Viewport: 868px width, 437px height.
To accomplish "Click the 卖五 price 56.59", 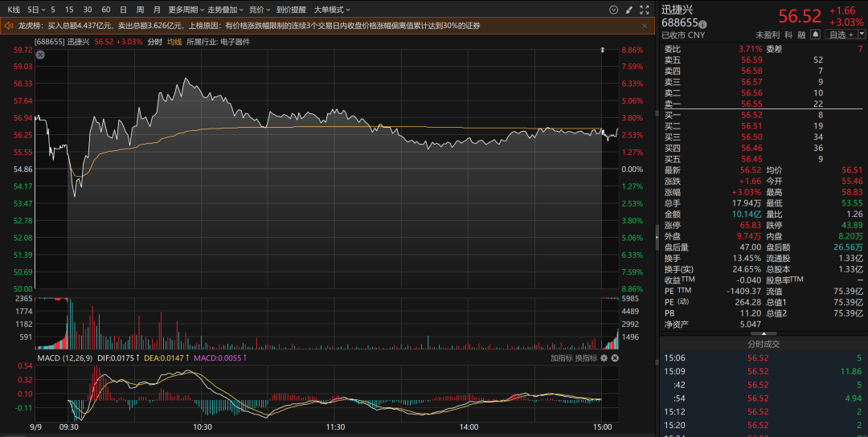I will pyautogui.click(x=751, y=59).
